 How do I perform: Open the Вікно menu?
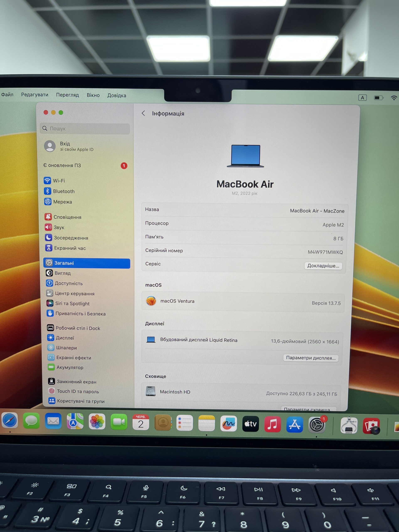(x=93, y=95)
